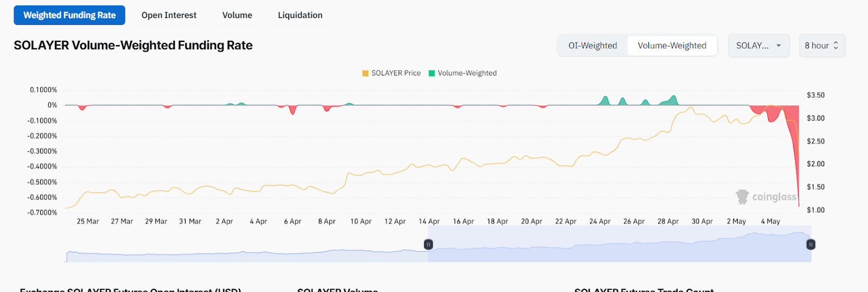Click the green Volume-Weighted legend swatch

pos(432,73)
